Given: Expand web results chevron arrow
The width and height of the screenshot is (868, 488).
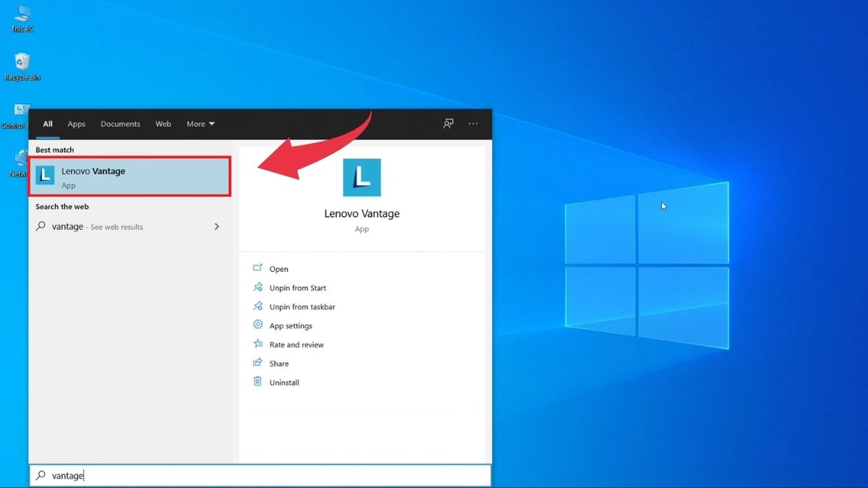Looking at the screenshot, I should pyautogui.click(x=217, y=227).
